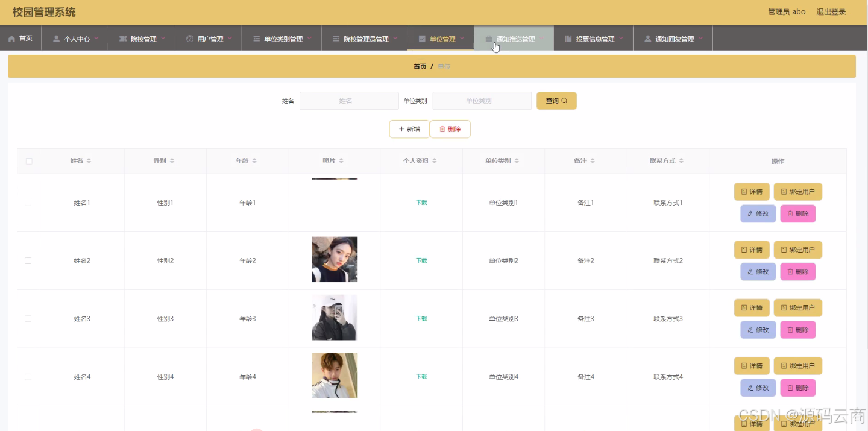Screen dimensions: 868x431
Task: Click the trash icon in 姓名2 row 删除
Action: click(x=790, y=272)
